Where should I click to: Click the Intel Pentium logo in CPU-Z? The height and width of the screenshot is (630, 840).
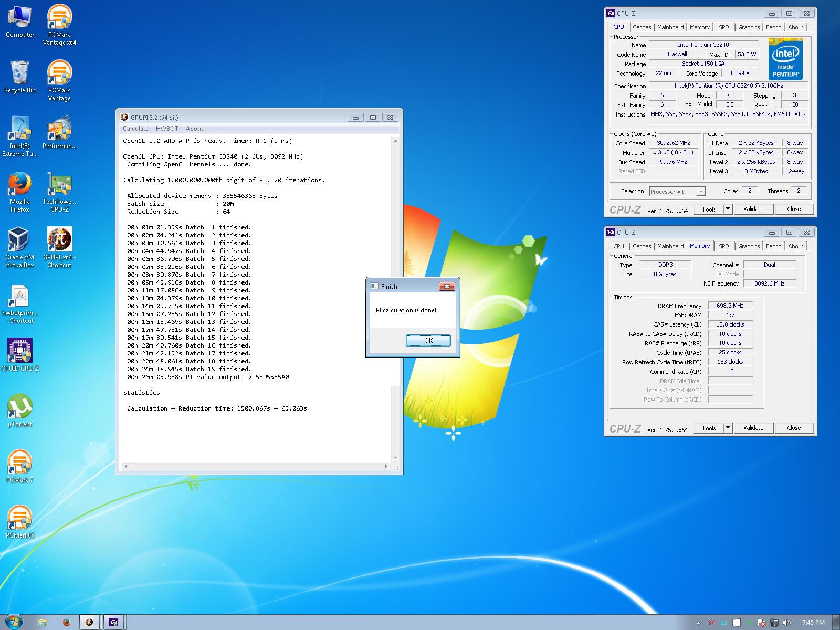tap(786, 58)
